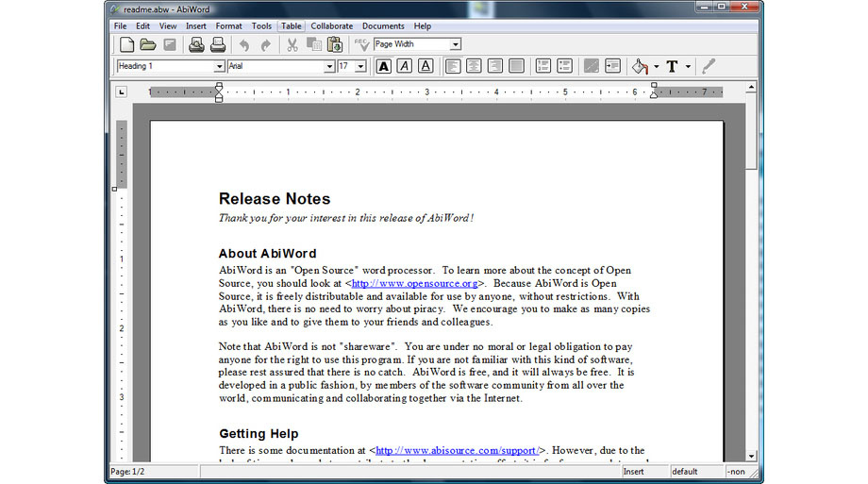
Task: Click the Insert mode status indicator
Action: [633, 472]
